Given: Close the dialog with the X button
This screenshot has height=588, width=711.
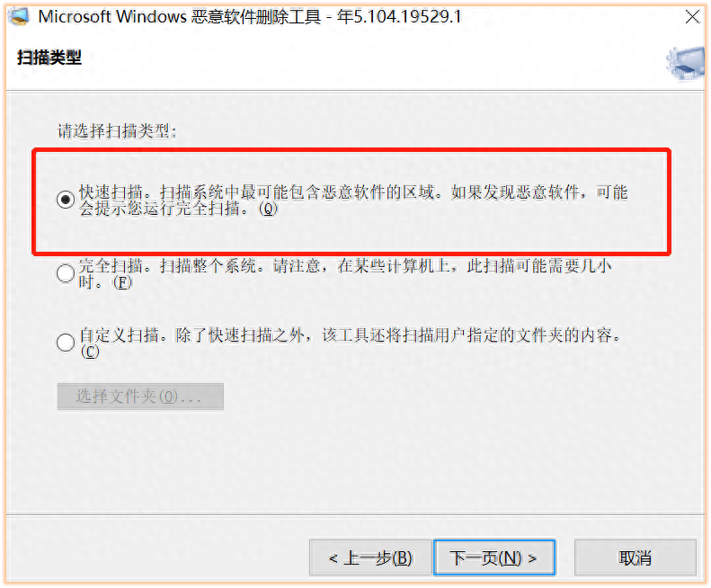Looking at the screenshot, I should (x=692, y=17).
